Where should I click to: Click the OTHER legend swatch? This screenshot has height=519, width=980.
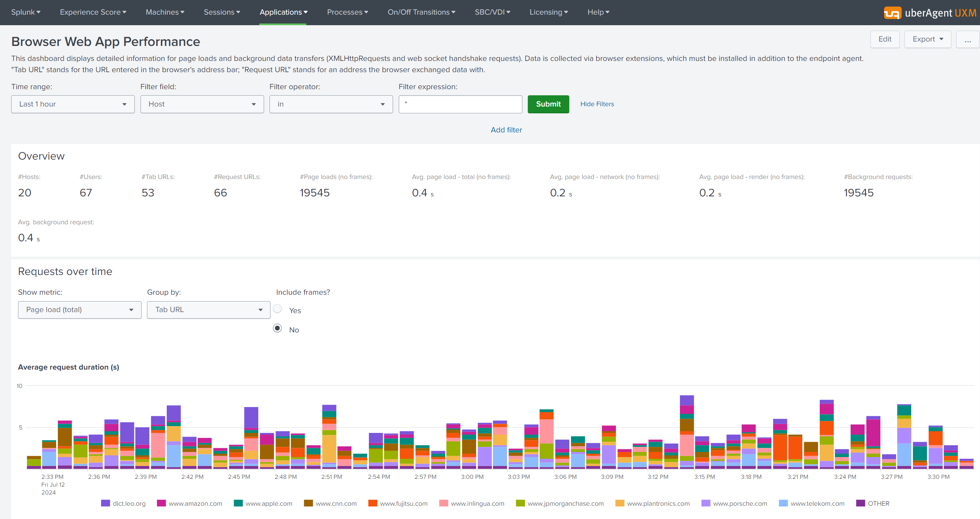click(x=861, y=503)
